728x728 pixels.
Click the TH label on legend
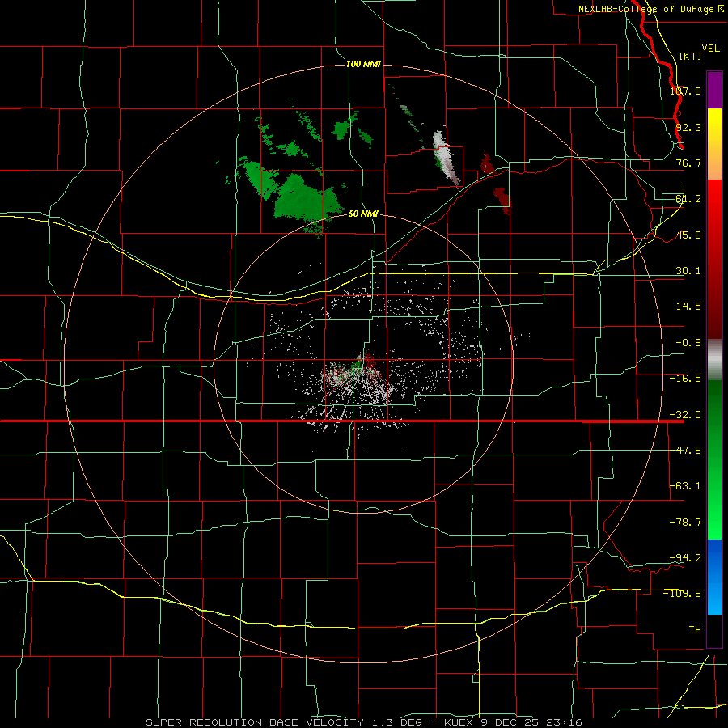tap(695, 630)
